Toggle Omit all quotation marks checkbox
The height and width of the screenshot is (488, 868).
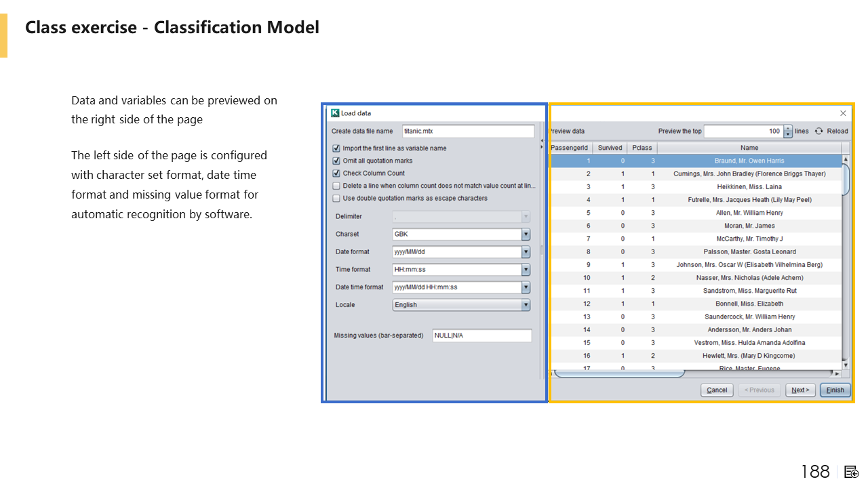click(336, 161)
